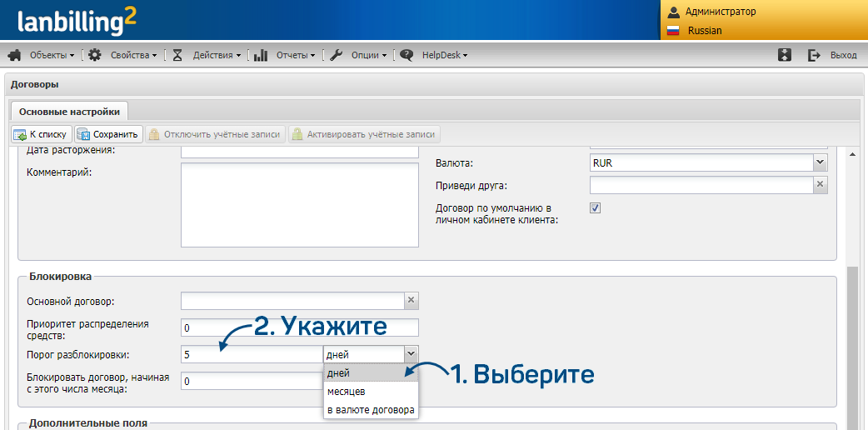This screenshot has height=430, width=868.
Task: Click the puzzle piece Объекты icon
Action: point(15,55)
